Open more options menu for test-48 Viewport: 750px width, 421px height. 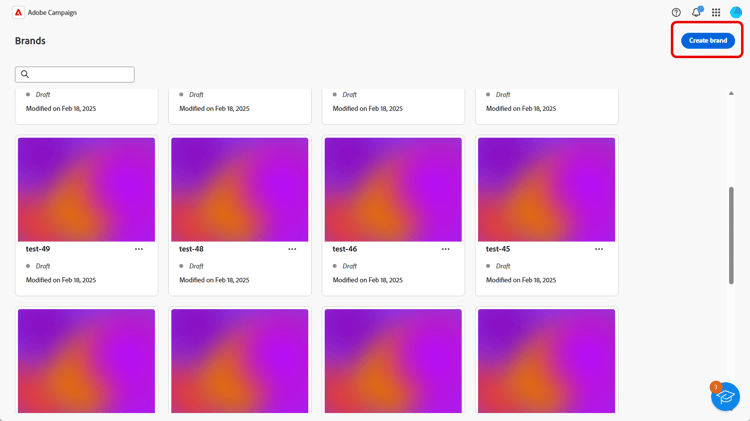[x=292, y=249]
